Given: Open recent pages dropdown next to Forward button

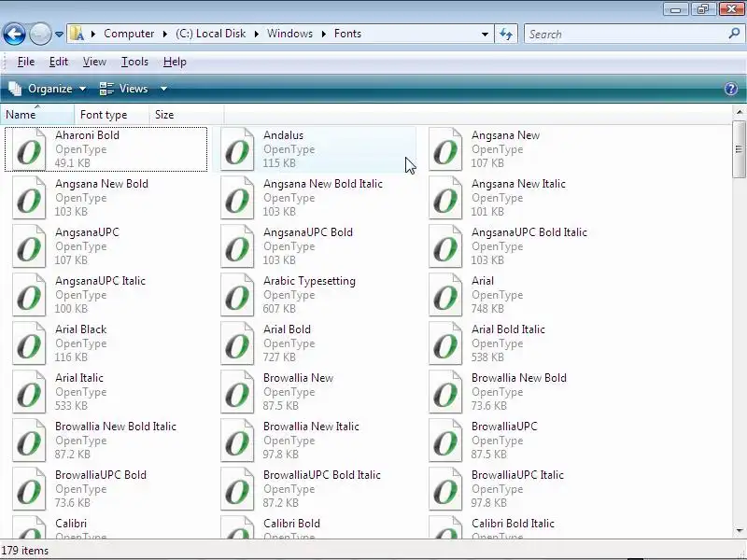Looking at the screenshot, I should pos(59,35).
